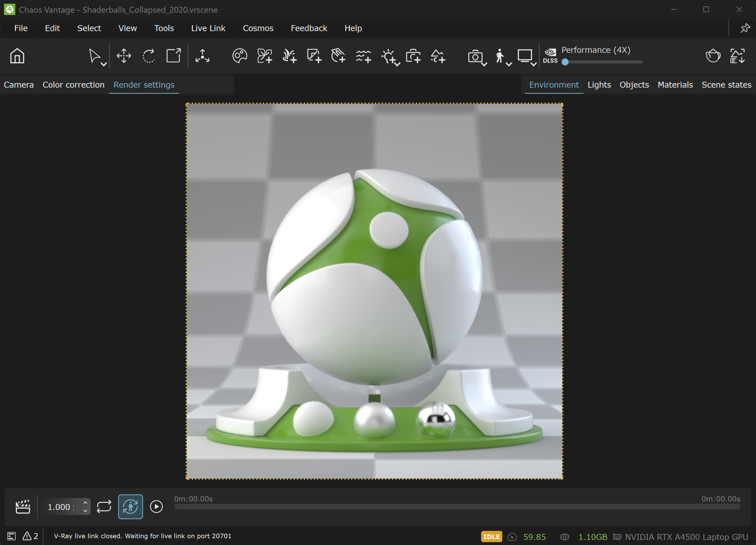Switch to the Objects tab
Viewport: 756px width, 545px height.
634,85
